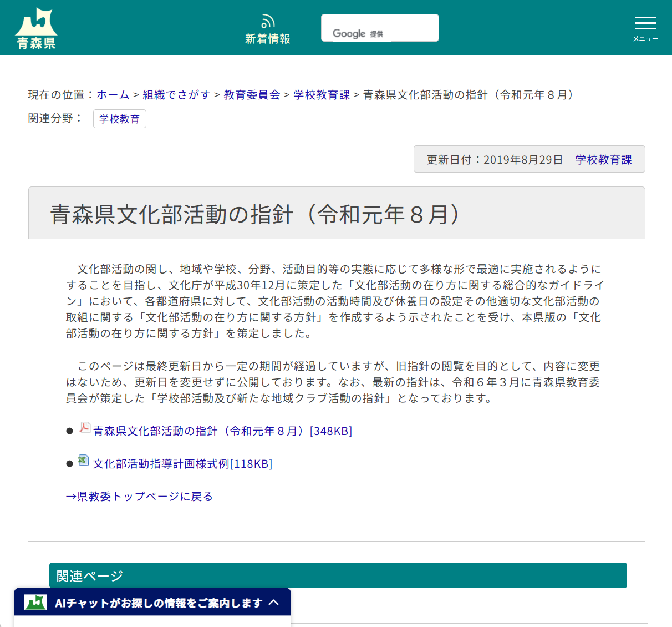Navigate to 組織でさがす page

click(176, 94)
